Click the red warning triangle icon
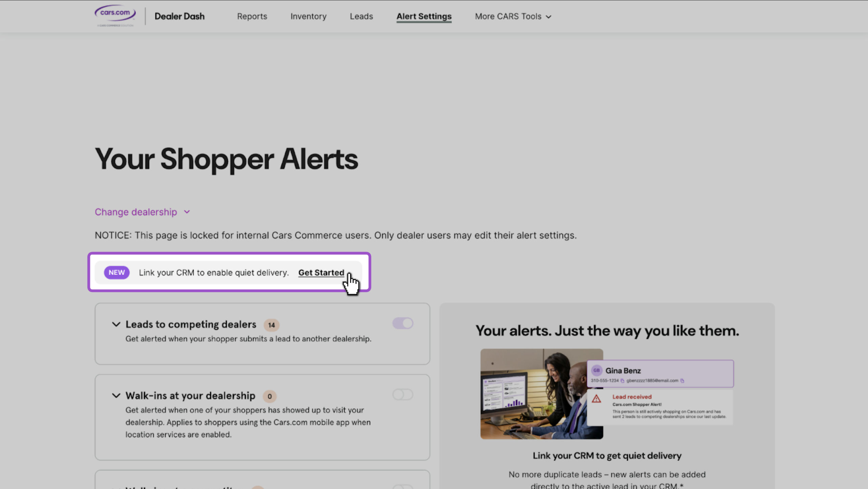Screen dimensions: 868x489 coord(596,399)
